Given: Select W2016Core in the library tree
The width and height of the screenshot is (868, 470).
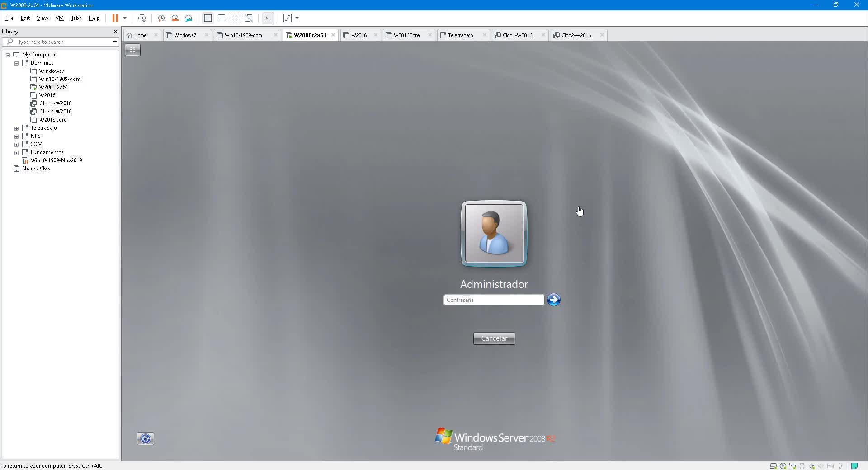Looking at the screenshot, I should click(x=52, y=120).
